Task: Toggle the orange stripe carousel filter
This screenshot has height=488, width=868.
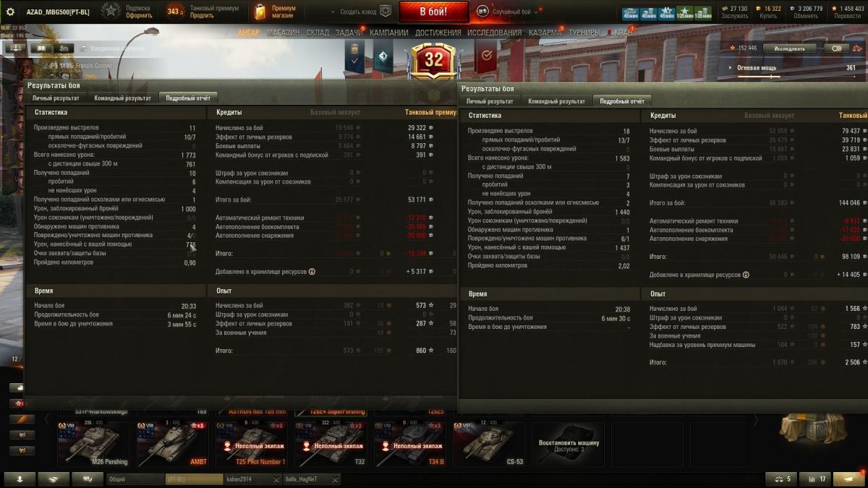Action: 22,419
